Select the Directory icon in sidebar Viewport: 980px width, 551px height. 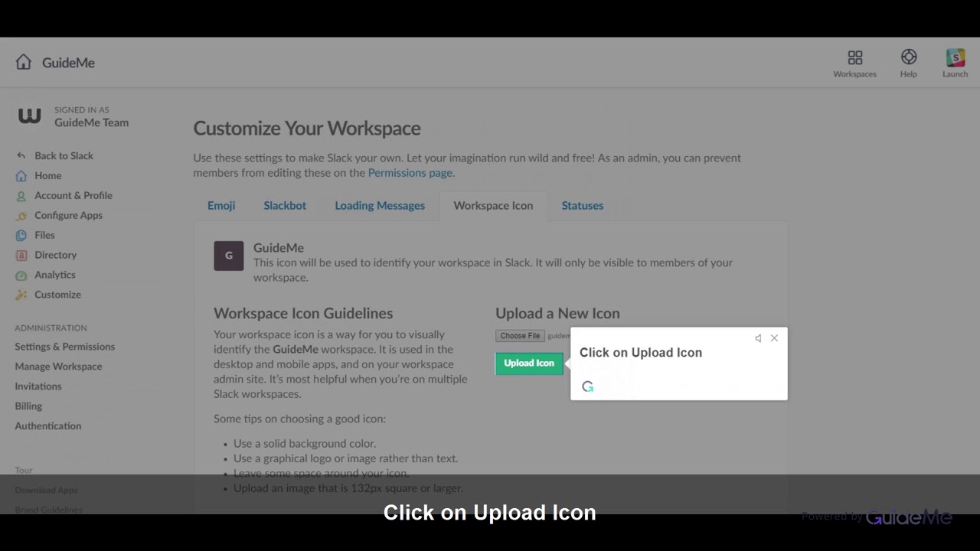21,255
